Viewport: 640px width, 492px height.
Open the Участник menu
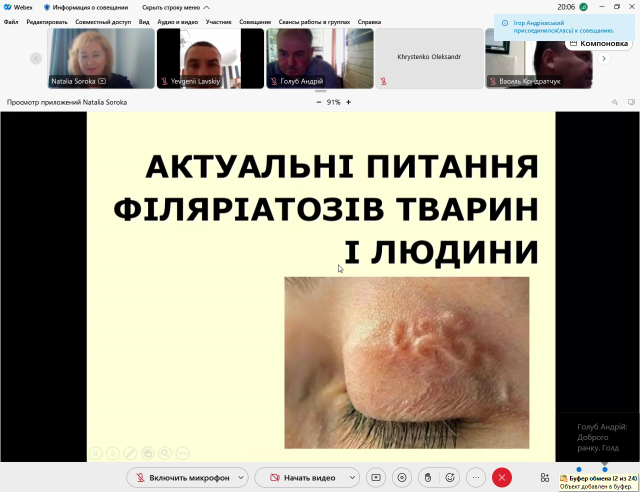(x=218, y=22)
